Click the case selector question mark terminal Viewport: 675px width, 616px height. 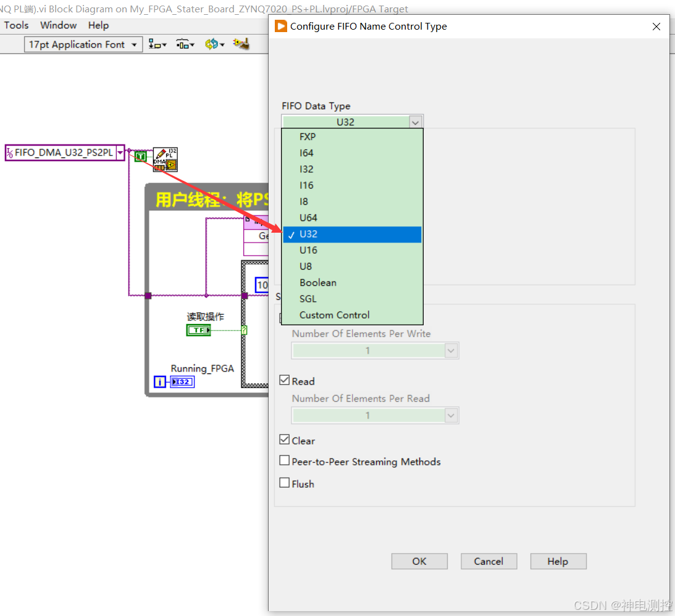tap(244, 330)
